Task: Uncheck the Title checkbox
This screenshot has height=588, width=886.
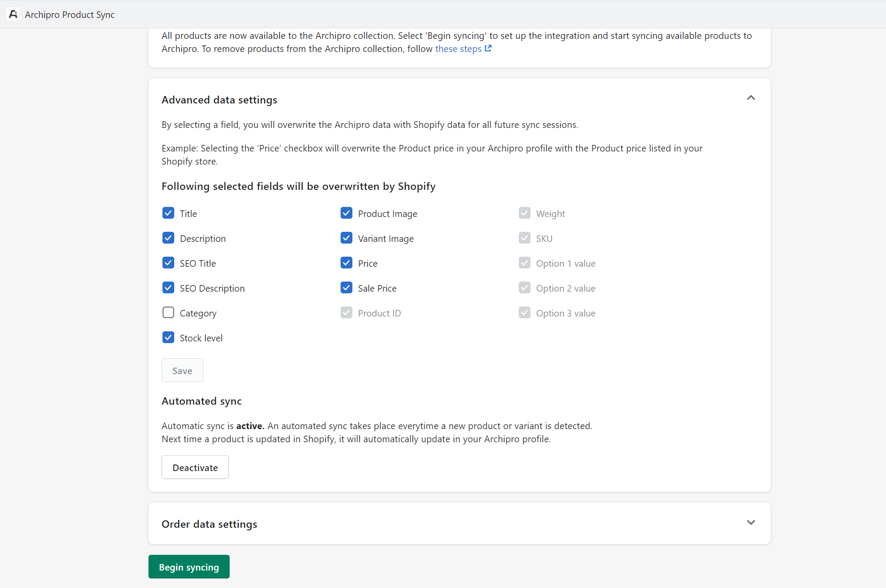Action: pos(168,213)
